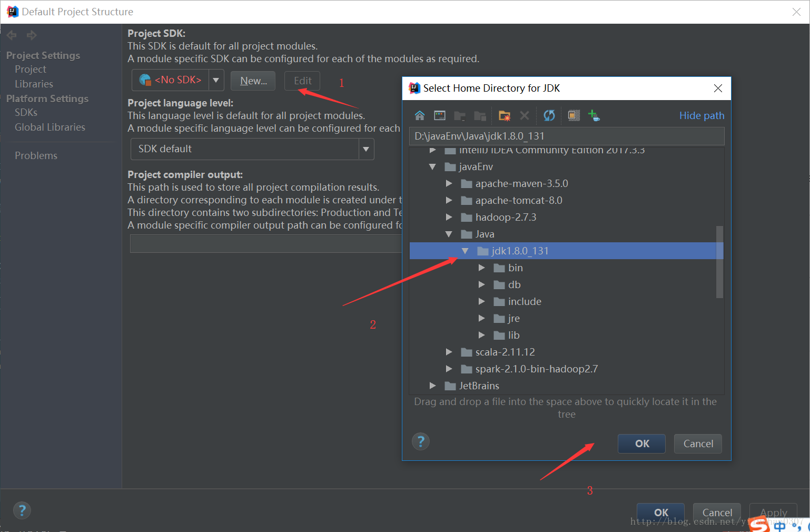This screenshot has height=532, width=810.
Task: Click Hide path link
Action: 702,115
